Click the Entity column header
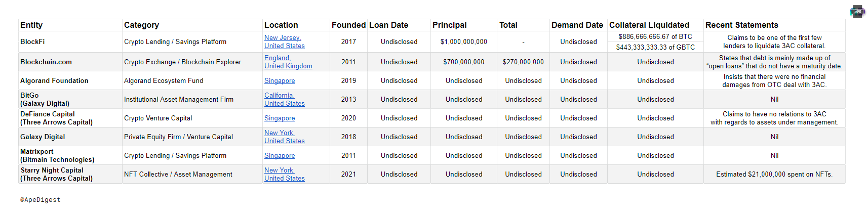Screen dimensions: 868x213 tap(31, 25)
